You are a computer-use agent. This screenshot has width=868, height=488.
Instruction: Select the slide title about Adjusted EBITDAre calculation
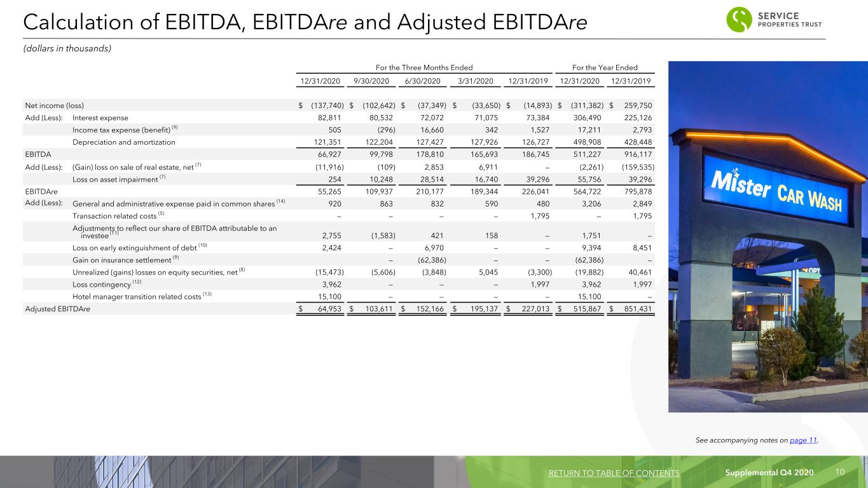coord(305,22)
